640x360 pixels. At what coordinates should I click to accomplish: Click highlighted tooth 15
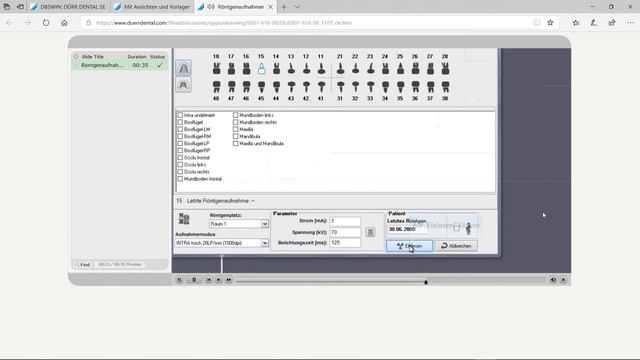[x=261, y=69]
